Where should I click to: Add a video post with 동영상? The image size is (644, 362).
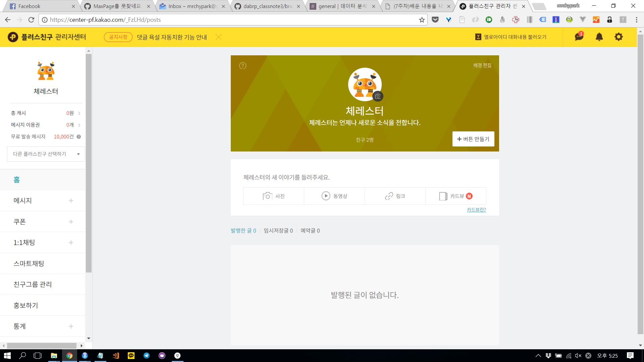click(x=334, y=196)
